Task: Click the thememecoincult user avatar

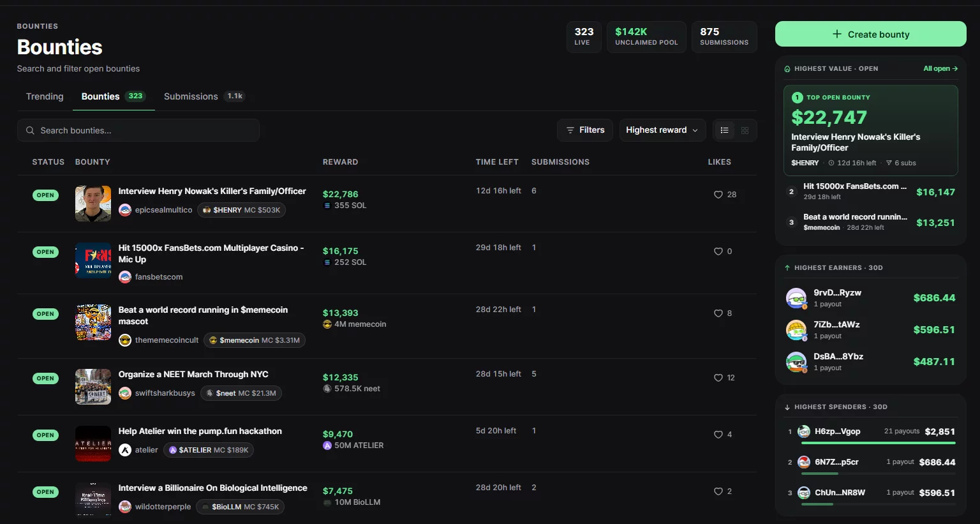Action: 125,340
